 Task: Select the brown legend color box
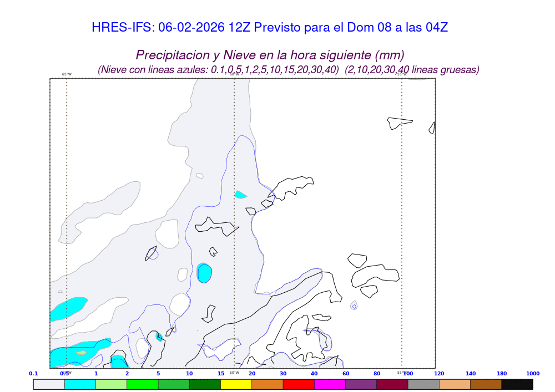tap(486, 384)
